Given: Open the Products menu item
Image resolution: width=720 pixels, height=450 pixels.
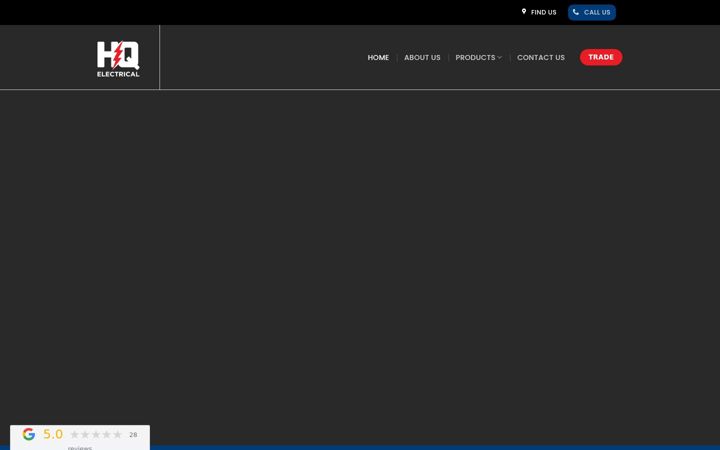Looking at the screenshot, I should pyautogui.click(x=475, y=57).
